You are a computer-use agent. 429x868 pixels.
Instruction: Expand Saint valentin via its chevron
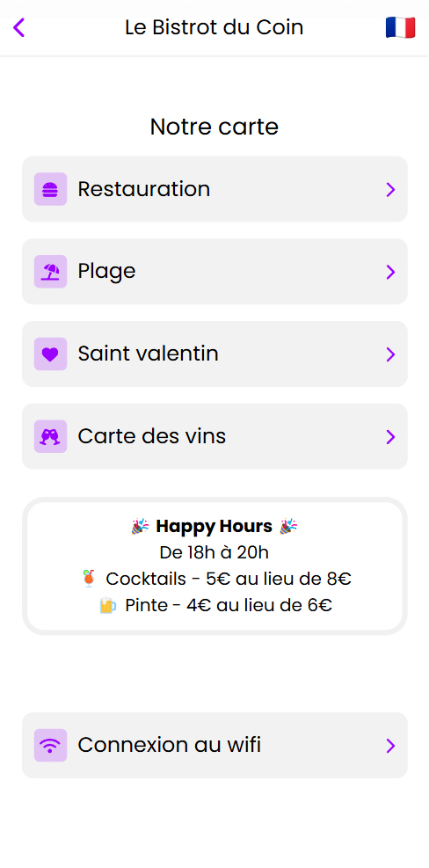click(x=391, y=354)
